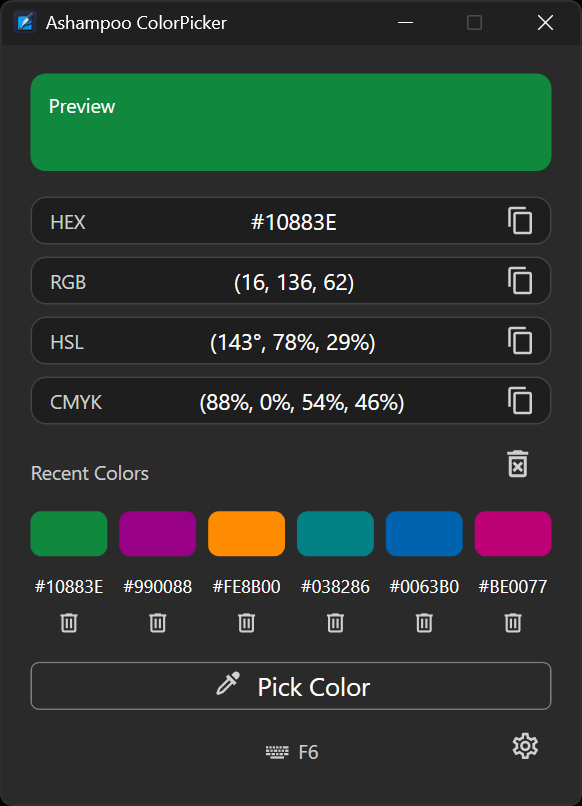Select the purple #990088 swatch

(x=158, y=534)
